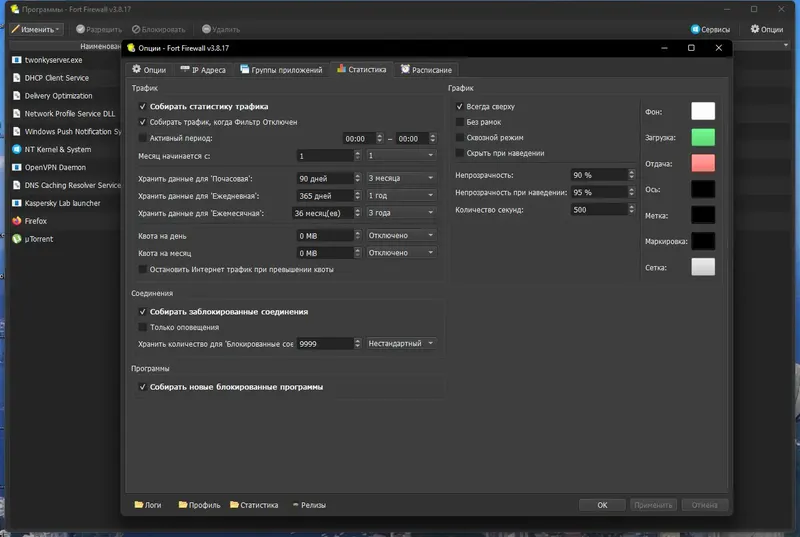Open the 'Месяц начинается с' dropdown
The height and width of the screenshot is (537, 800).
click(401, 156)
